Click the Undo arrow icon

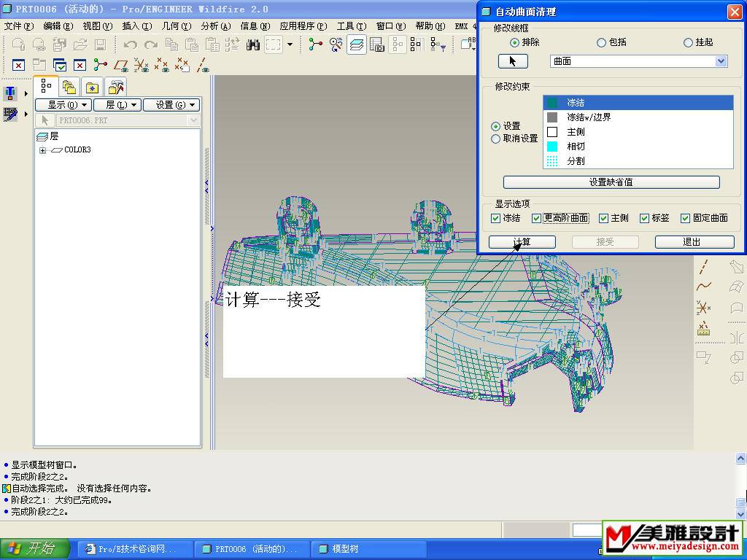tap(130, 44)
